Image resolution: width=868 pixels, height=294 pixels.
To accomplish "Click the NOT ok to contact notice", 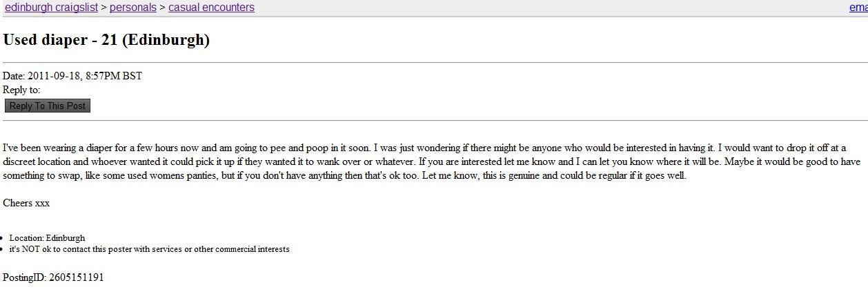I will (x=149, y=249).
